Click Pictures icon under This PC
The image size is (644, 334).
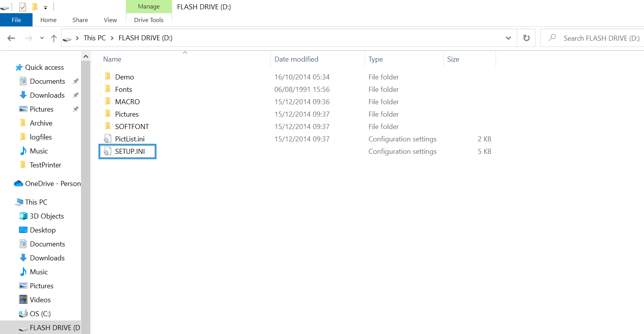[23, 286]
